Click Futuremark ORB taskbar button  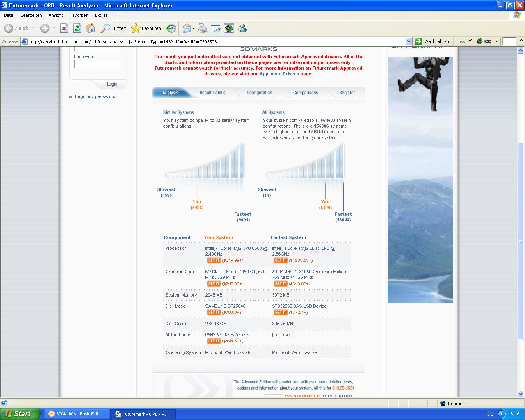pyautogui.click(x=142, y=414)
